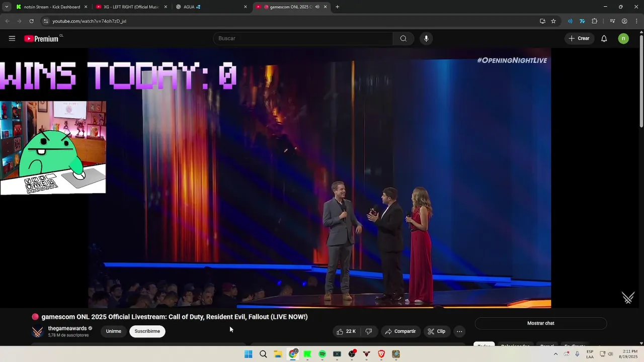Open Windows Start menu
644x362 pixels.
[x=249, y=354]
